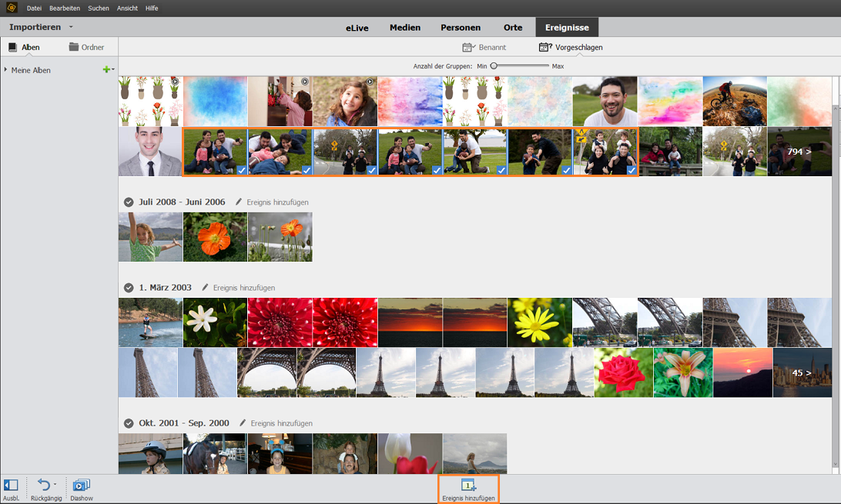Click the vertical scrollbar down arrow
The image size is (841, 504).
coord(836,464)
